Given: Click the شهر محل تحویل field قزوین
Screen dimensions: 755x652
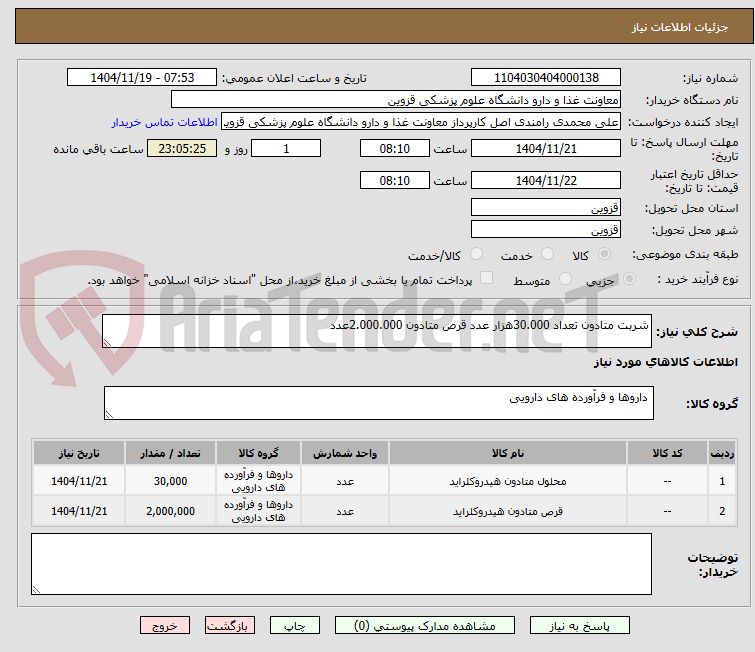Looking at the screenshot, I should pyautogui.click(x=546, y=230).
